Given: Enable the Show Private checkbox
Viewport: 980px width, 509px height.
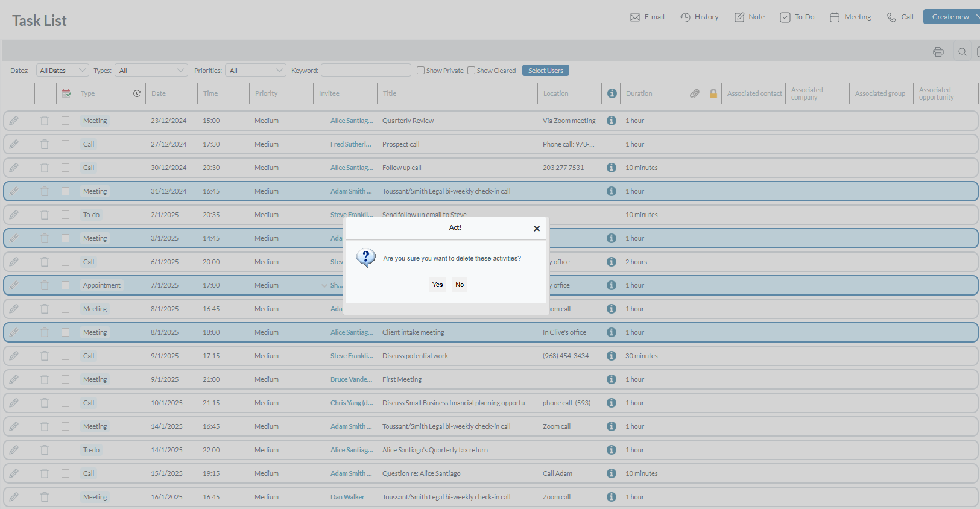Looking at the screenshot, I should pos(421,71).
